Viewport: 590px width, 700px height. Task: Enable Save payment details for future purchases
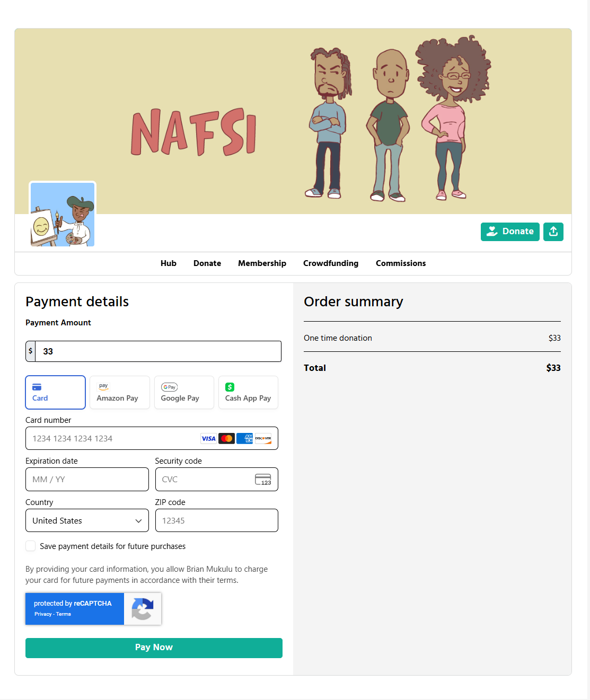[31, 546]
